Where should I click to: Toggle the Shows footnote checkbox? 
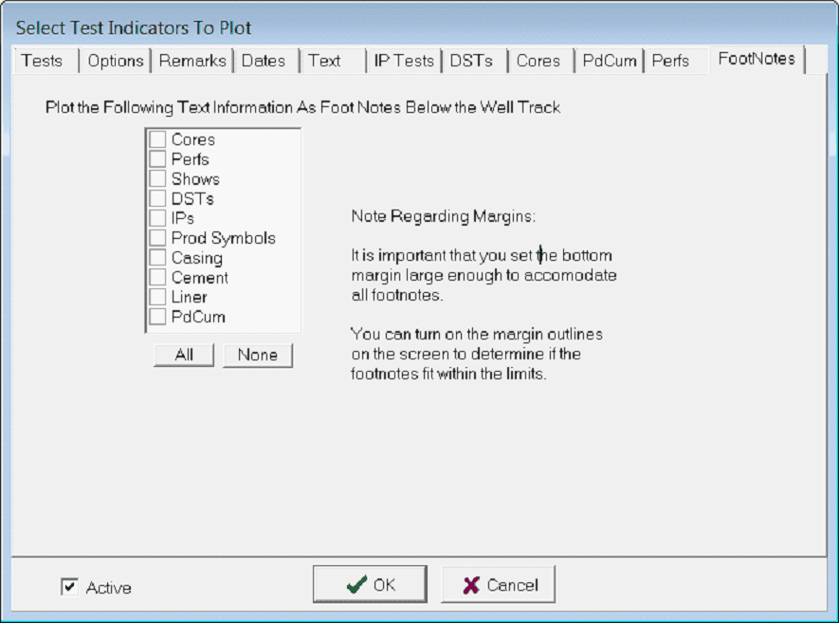point(157,179)
